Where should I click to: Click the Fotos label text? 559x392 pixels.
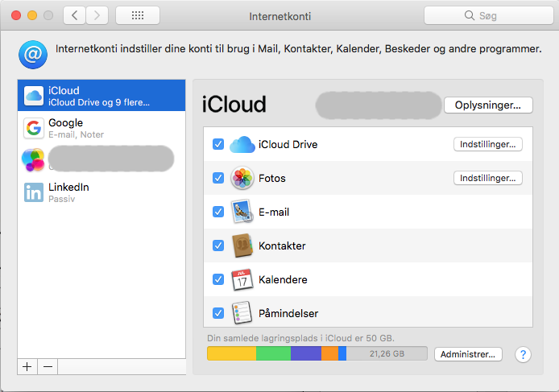pyautogui.click(x=272, y=178)
